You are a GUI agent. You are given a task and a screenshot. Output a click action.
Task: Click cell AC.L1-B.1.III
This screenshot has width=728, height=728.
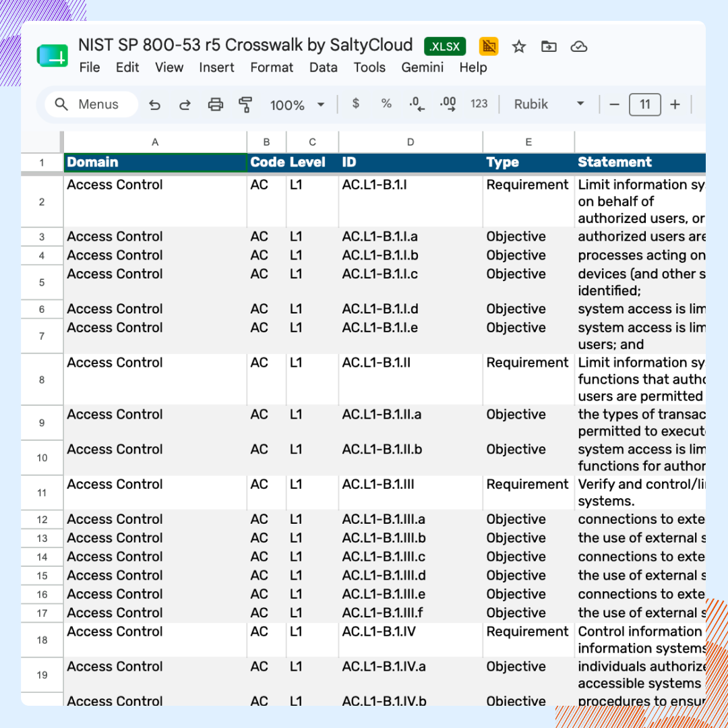point(411,493)
